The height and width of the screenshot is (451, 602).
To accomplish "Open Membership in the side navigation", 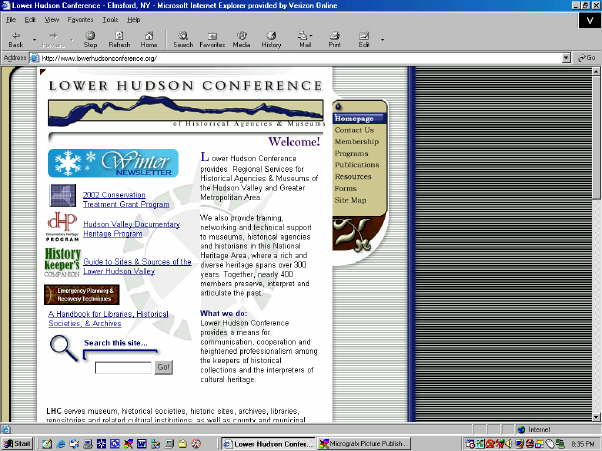I will 357,142.
